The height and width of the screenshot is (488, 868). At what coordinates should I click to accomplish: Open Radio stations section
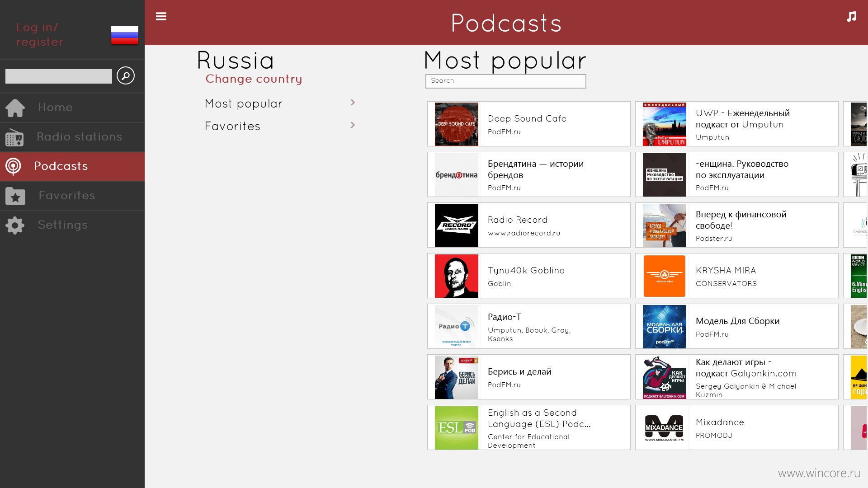[72, 137]
